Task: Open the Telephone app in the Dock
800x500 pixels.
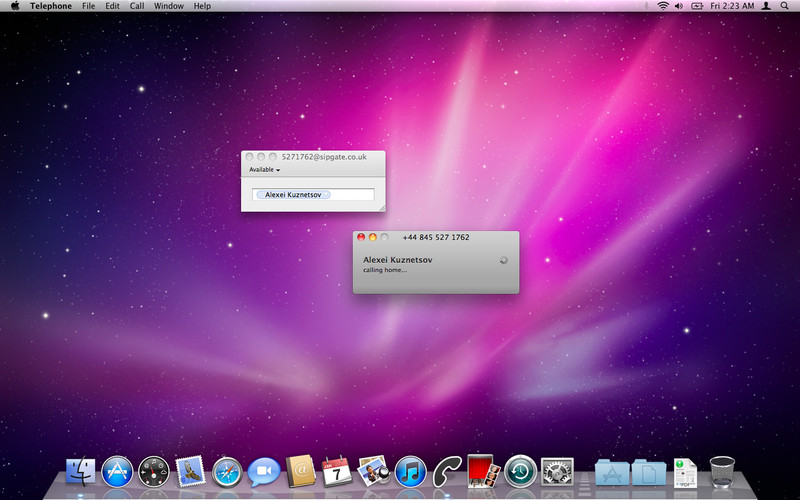Action: click(447, 471)
